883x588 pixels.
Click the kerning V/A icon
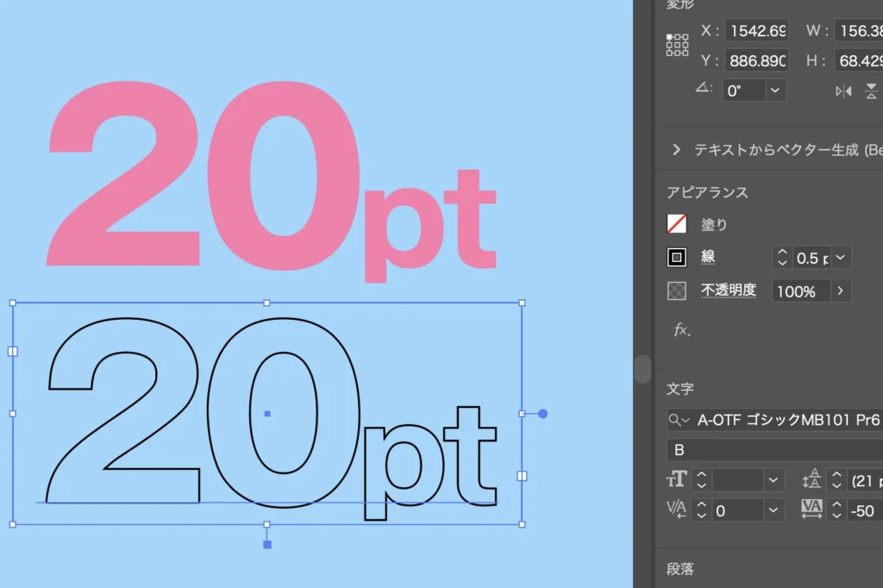coord(677,510)
